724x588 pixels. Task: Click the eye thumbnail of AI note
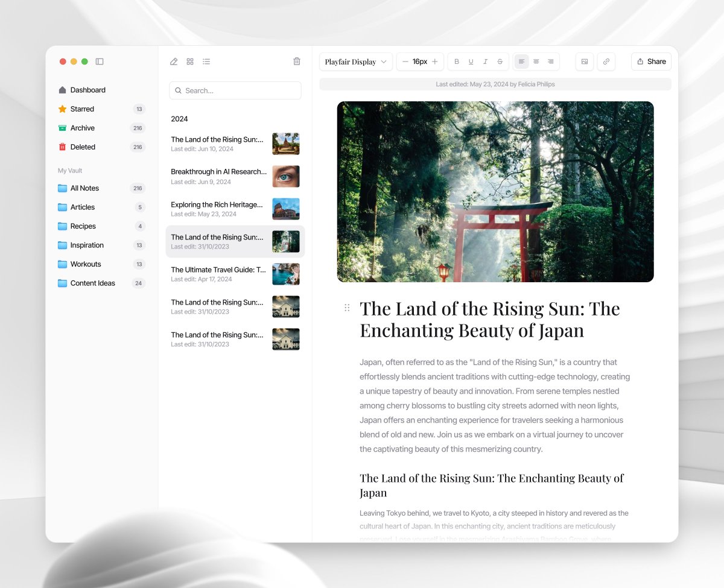(x=286, y=177)
